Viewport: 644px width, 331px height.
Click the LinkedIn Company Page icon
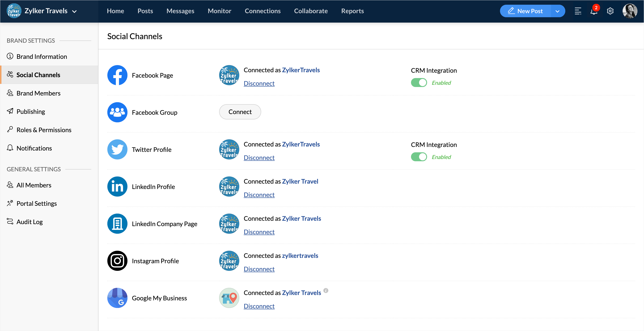117,224
